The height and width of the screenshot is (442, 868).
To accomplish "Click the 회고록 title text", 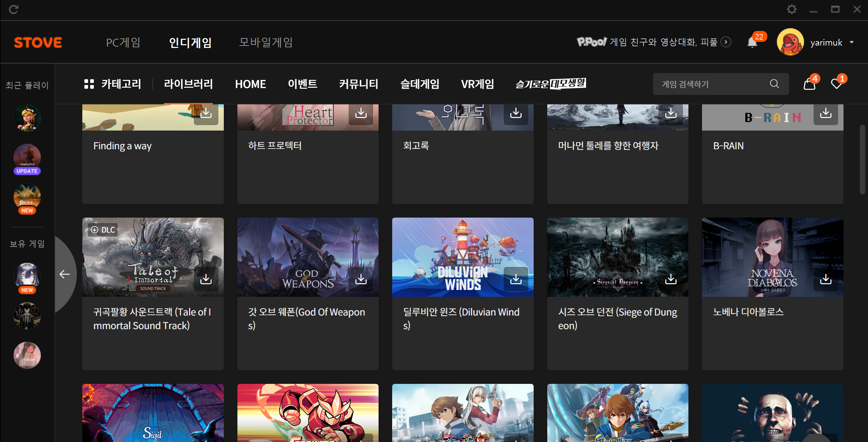I will coord(416,146).
